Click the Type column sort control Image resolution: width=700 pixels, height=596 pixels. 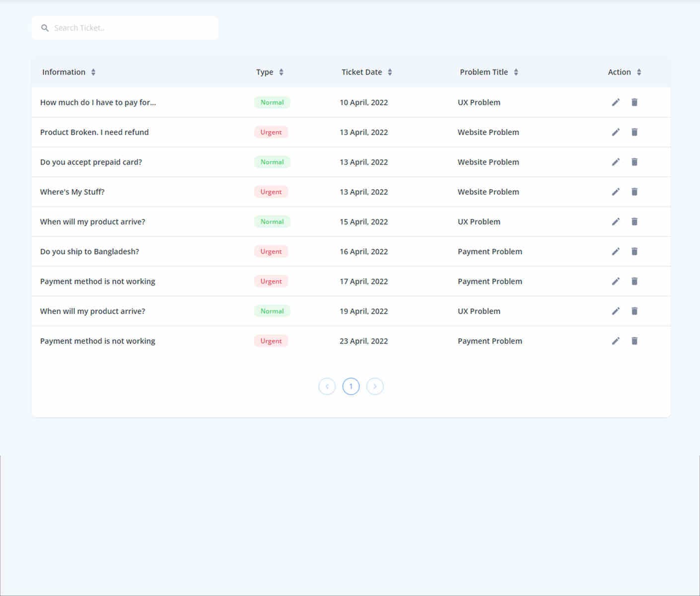coord(281,72)
